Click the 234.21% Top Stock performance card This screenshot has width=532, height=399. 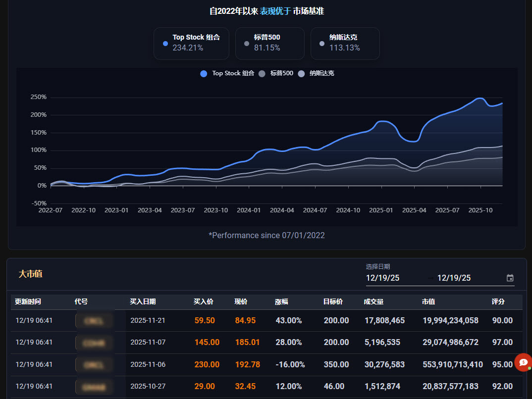191,44
